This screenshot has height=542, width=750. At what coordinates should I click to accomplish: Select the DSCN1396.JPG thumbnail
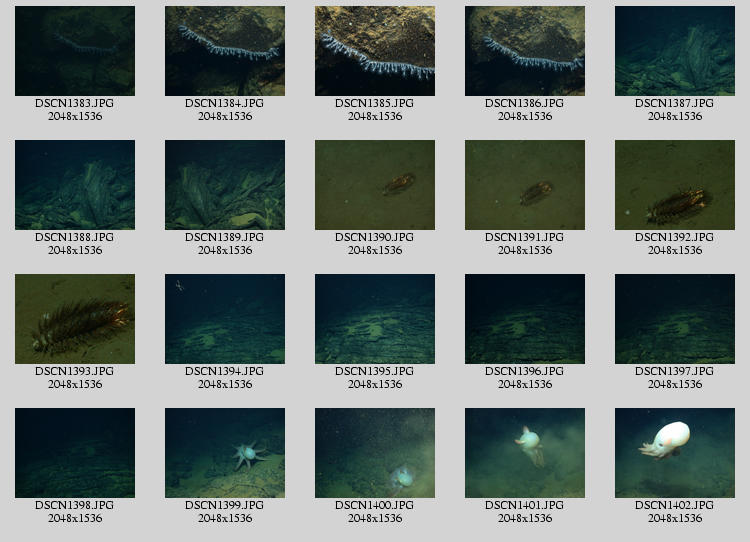coord(525,319)
